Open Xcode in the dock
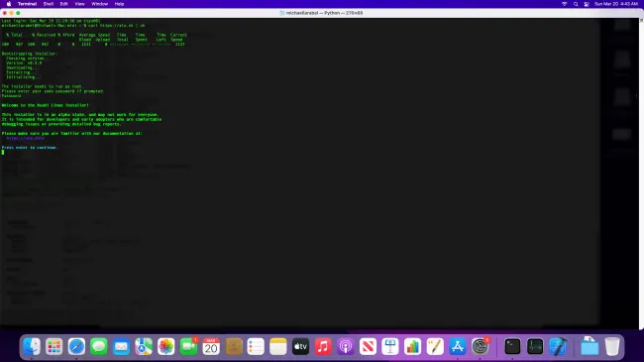This screenshot has height=362, width=644. [x=558, y=346]
